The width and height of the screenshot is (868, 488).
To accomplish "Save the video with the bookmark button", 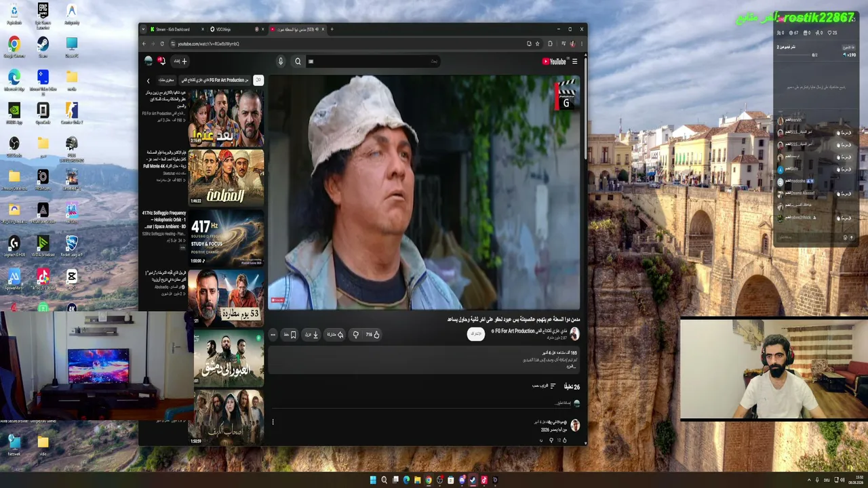I will click(290, 334).
